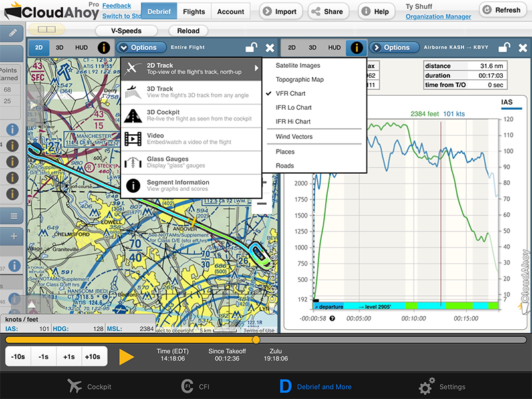The width and height of the screenshot is (532, 399).
Task: Open the Account tab
Action: pyautogui.click(x=230, y=11)
